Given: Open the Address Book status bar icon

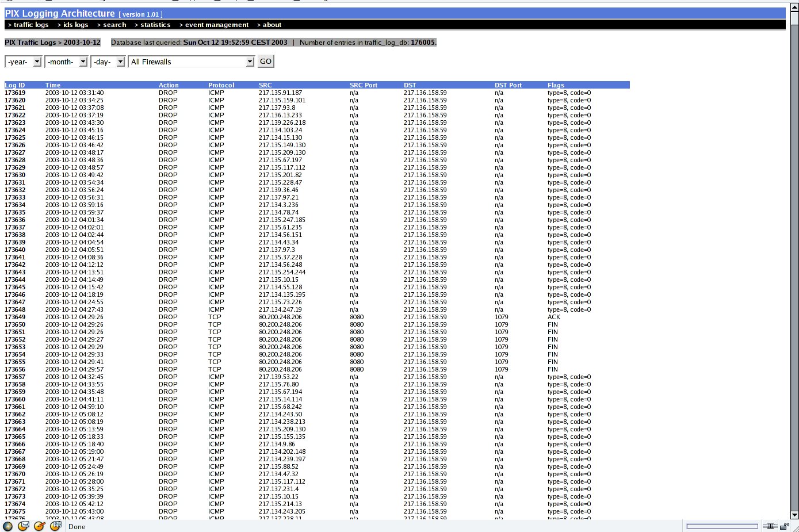Looking at the screenshot, I should [55, 526].
